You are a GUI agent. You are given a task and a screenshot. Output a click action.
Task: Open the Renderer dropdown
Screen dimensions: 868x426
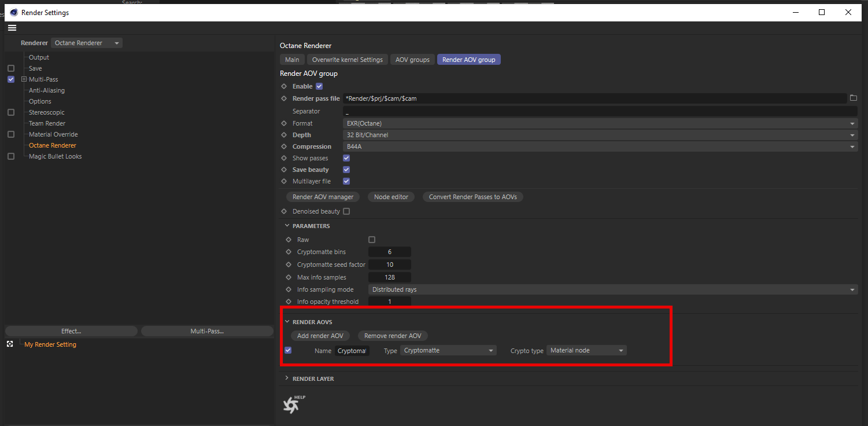coord(87,43)
